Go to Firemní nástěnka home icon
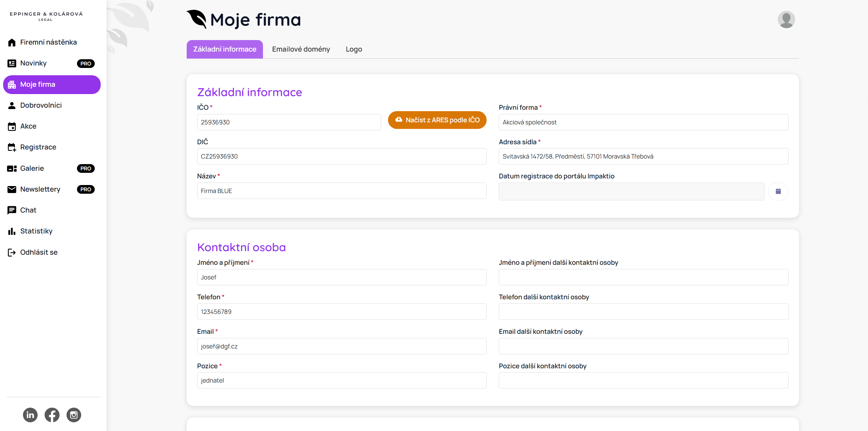Viewport: 868px width, 431px height. pos(12,43)
